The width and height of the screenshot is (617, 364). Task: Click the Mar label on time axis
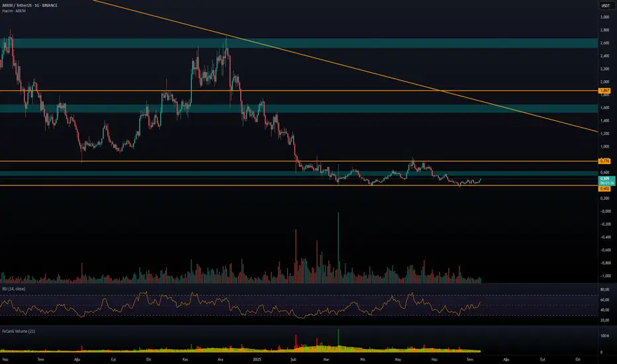pos(326,359)
